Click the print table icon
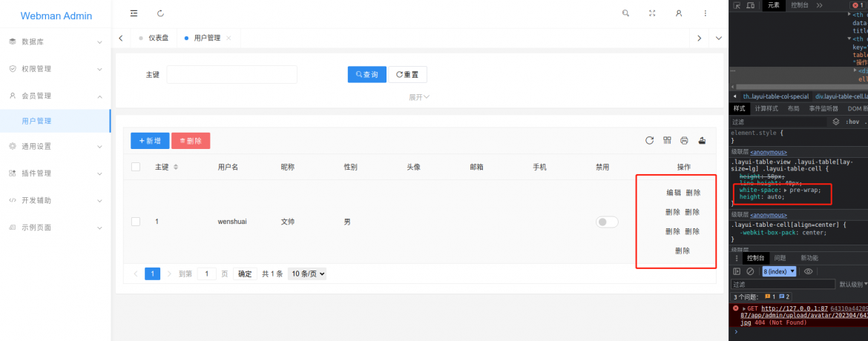The height and width of the screenshot is (341, 868). coord(684,141)
